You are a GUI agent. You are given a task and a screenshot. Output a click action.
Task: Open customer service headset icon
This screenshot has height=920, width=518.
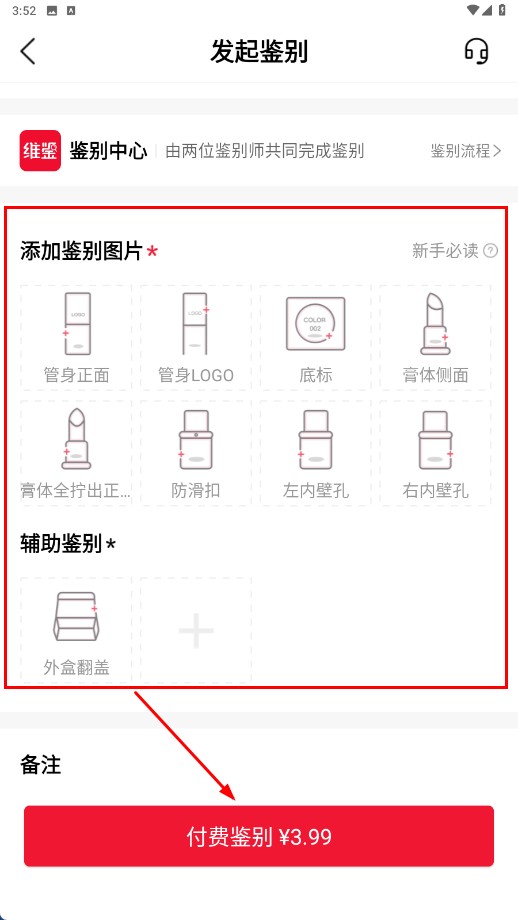(476, 52)
